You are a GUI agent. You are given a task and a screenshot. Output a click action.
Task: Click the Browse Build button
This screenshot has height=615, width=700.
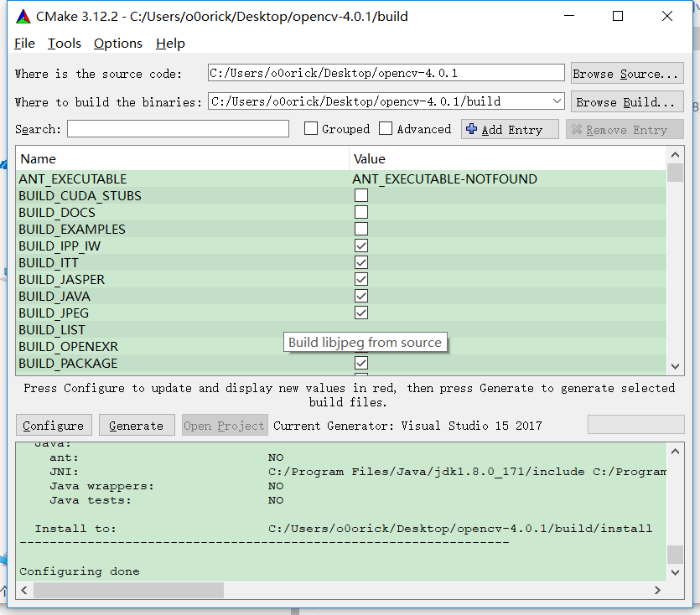[627, 101]
